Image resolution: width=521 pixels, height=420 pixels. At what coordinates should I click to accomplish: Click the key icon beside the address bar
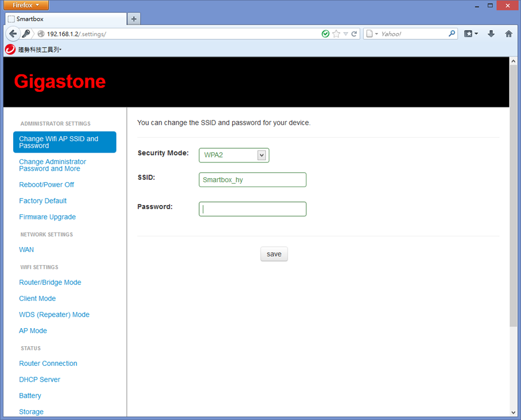tap(26, 33)
